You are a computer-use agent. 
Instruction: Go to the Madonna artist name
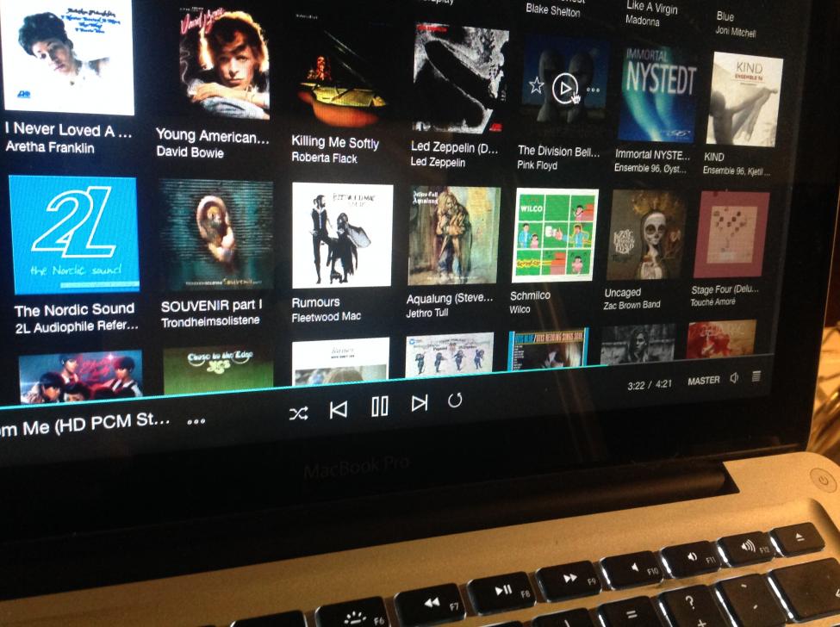tap(643, 21)
